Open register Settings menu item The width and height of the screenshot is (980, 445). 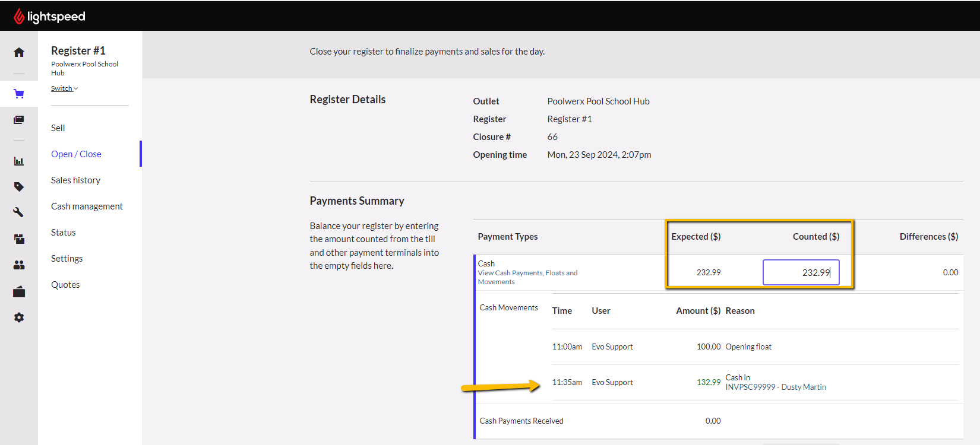click(67, 259)
